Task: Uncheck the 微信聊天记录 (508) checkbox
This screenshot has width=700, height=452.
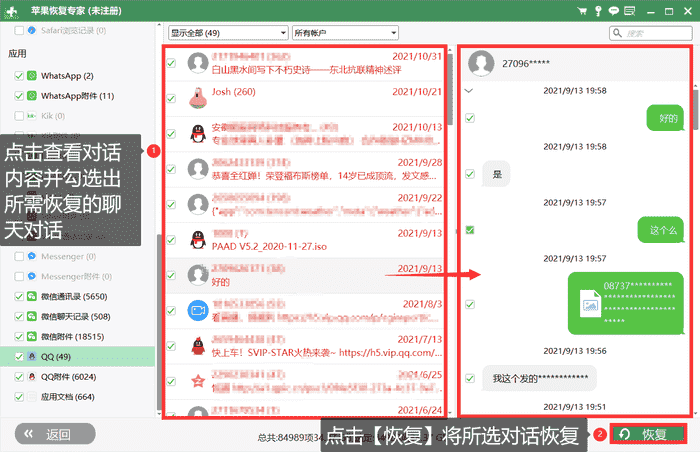Action: [x=19, y=316]
